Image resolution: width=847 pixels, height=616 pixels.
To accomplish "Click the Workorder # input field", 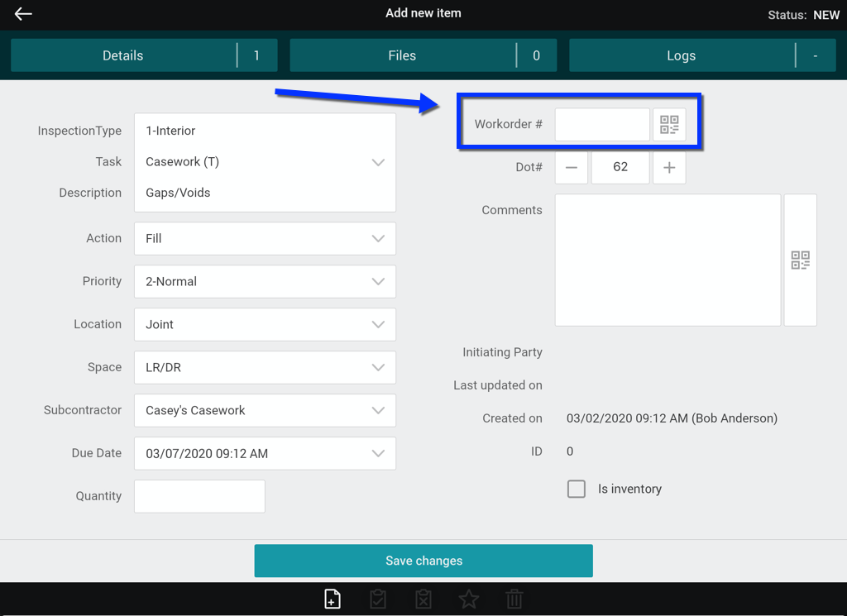I will tap(602, 125).
